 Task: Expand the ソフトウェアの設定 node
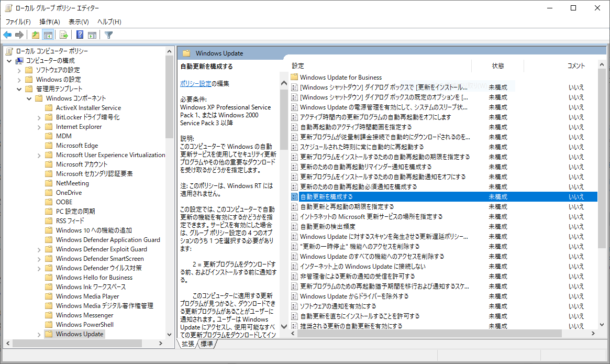point(19,70)
